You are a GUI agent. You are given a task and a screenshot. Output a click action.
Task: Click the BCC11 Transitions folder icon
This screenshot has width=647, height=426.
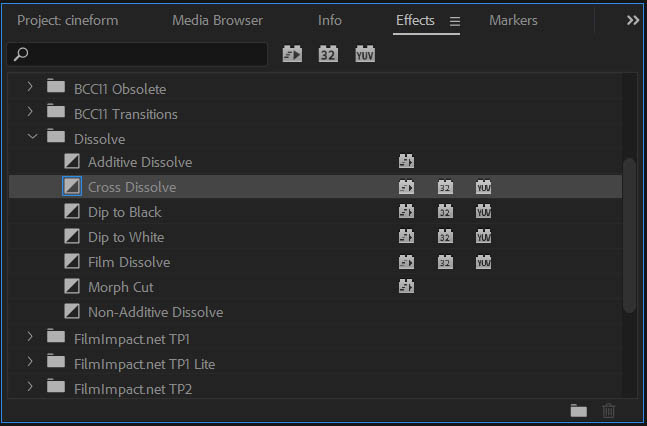click(56, 111)
